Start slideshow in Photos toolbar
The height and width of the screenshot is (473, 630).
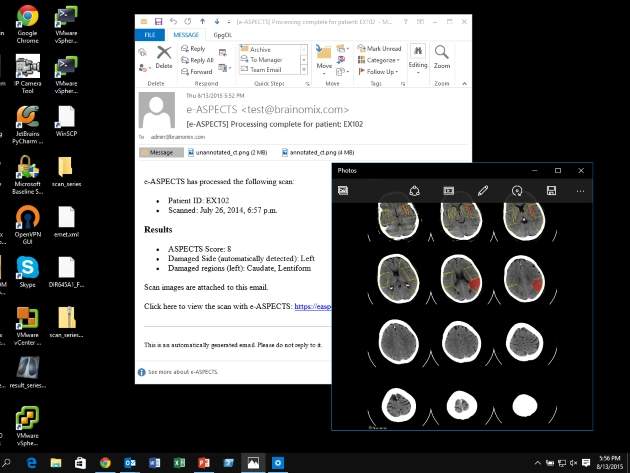pos(449,190)
